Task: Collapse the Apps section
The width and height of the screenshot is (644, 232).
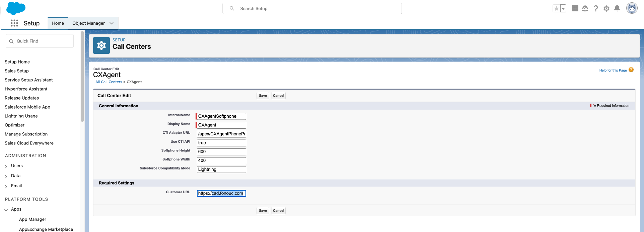Action: 6,210
